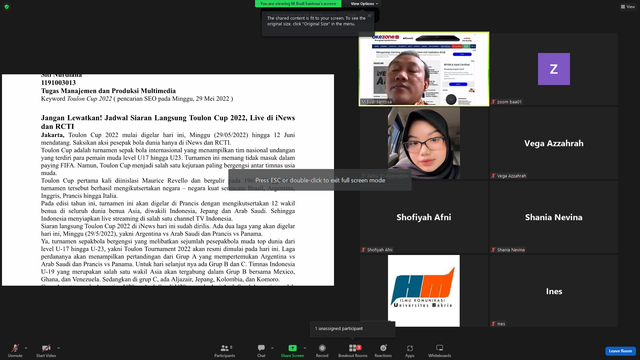Open the View Options dropdown
Viewport: 640px width, 360px height.
pos(364,4)
